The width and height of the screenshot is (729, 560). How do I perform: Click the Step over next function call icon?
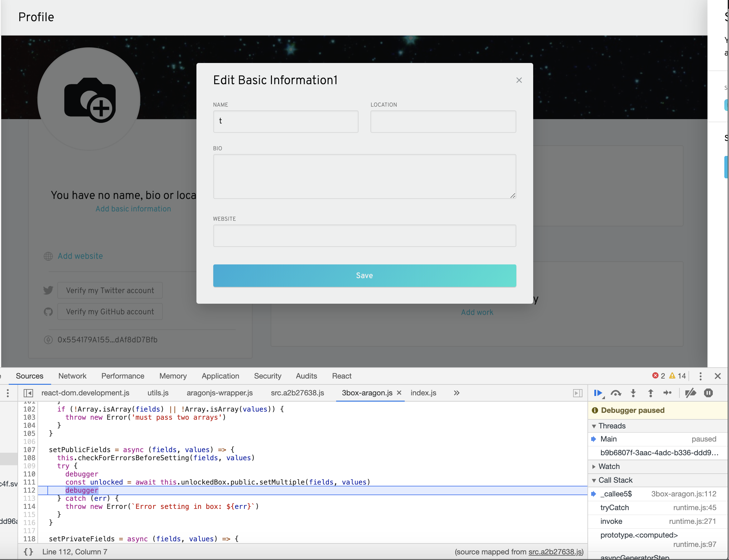coord(616,393)
